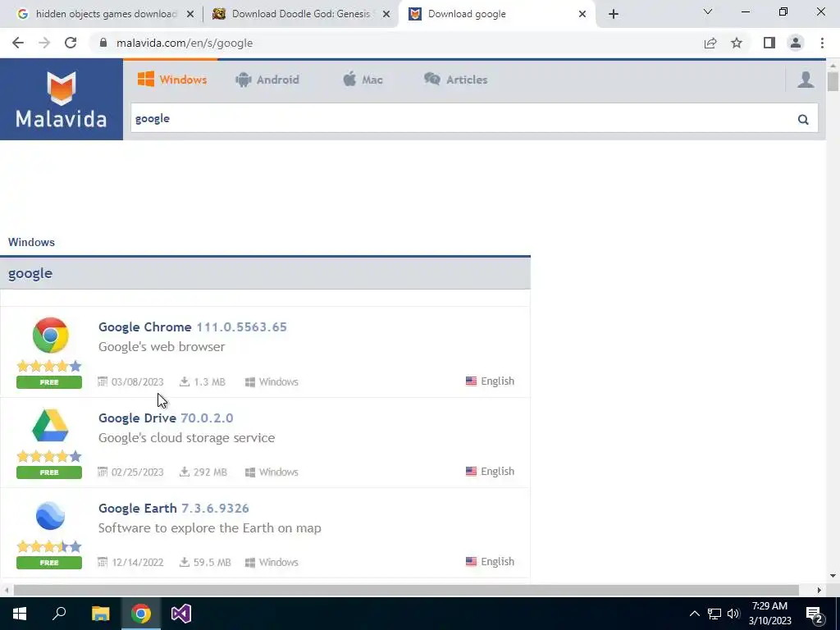Open the Chrome profile avatar
This screenshot has height=630, width=840.
796,43
